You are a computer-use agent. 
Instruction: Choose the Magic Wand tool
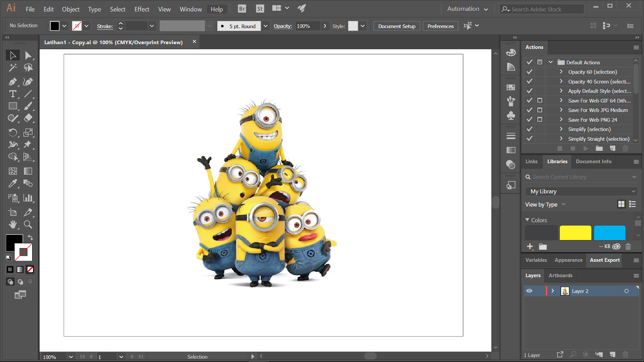point(12,68)
